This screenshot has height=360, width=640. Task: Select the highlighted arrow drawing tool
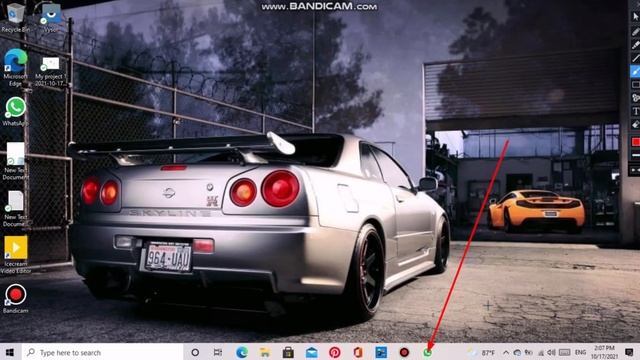[635, 71]
